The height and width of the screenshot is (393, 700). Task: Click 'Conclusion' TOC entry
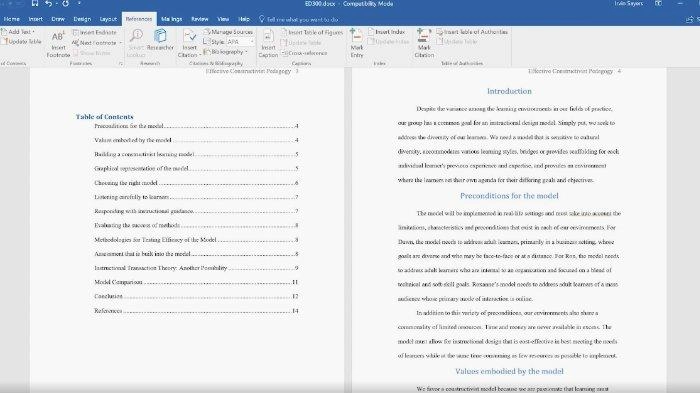pyautogui.click(x=196, y=296)
